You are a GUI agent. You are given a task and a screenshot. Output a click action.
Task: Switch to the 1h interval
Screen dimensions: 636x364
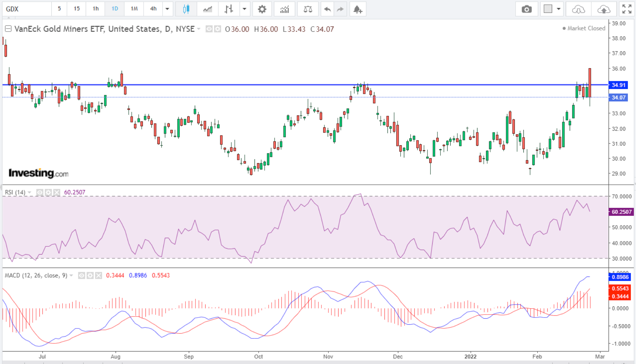pyautogui.click(x=96, y=9)
